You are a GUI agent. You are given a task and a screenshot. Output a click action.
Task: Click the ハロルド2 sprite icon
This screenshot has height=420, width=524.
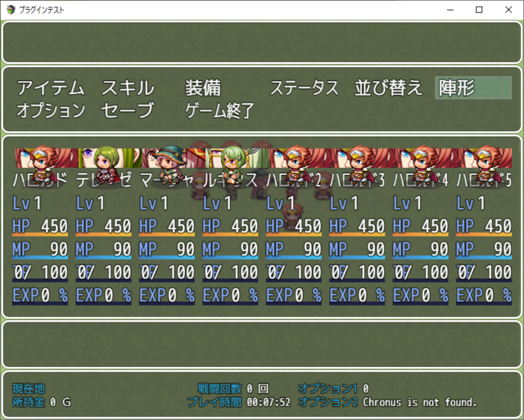click(x=296, y=165)
